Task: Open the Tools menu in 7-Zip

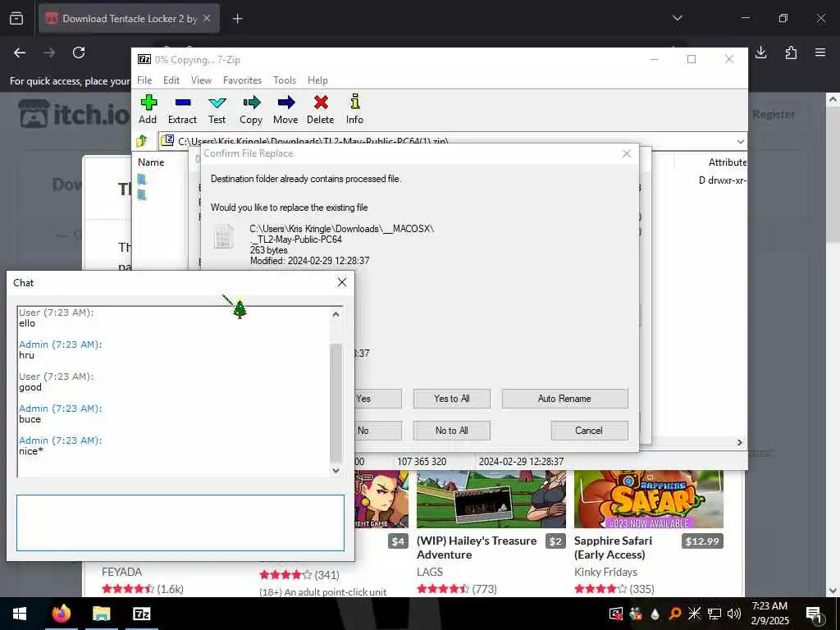Action: point(285,80)
